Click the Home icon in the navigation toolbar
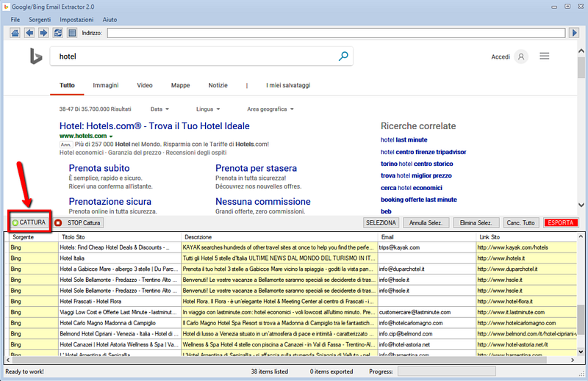Image resolution: width=588 pixels, height=381 pixels. [x=16, y=33]
